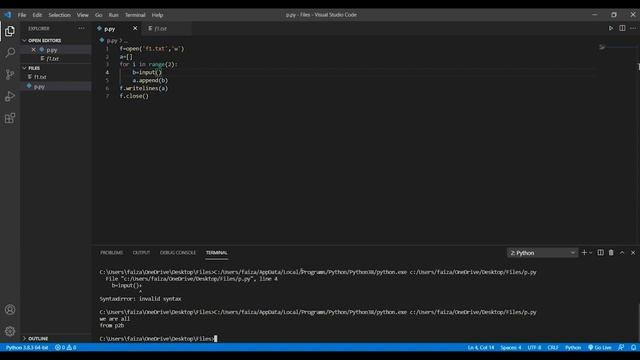Click Ln 4, Col cursor position indicator

pyautogui.click(x=481, y=347)
